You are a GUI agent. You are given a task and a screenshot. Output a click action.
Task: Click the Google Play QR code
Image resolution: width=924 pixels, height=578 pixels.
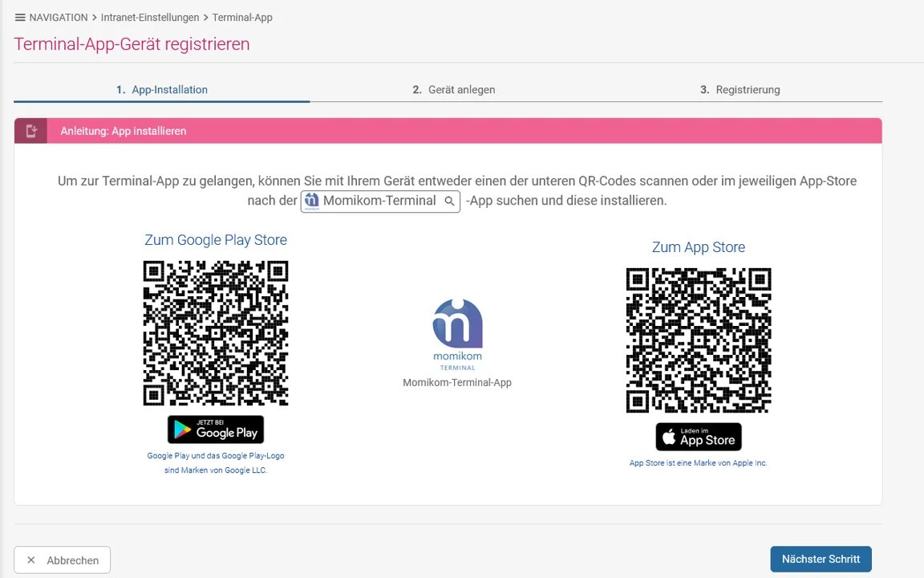216,333
